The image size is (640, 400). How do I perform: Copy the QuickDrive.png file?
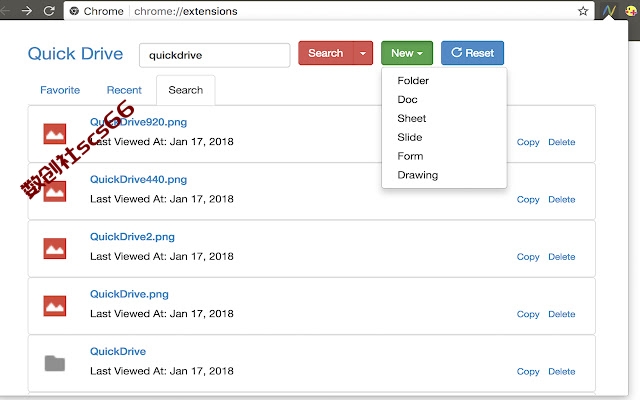[528, 314]
